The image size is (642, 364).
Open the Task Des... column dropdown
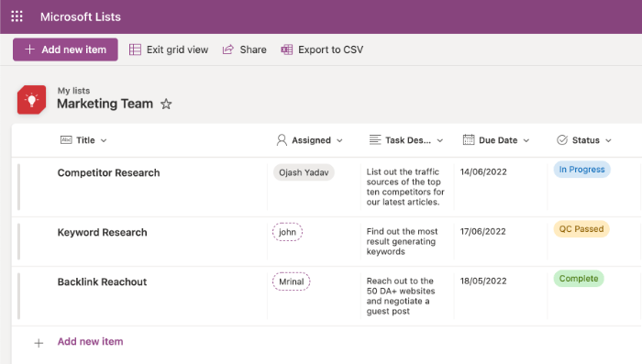point(439,140)
